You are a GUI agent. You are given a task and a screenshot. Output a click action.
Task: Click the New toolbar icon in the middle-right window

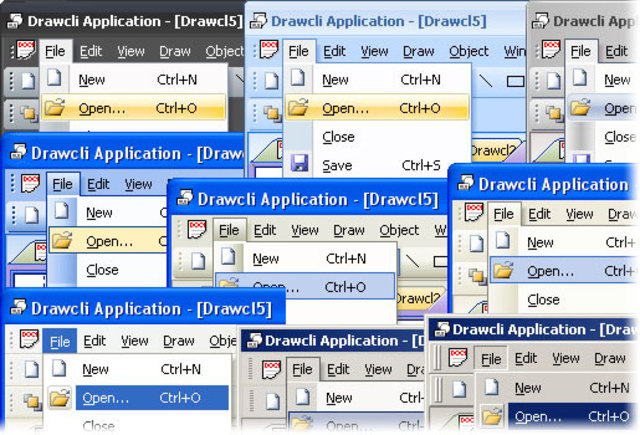coord(476,243)
